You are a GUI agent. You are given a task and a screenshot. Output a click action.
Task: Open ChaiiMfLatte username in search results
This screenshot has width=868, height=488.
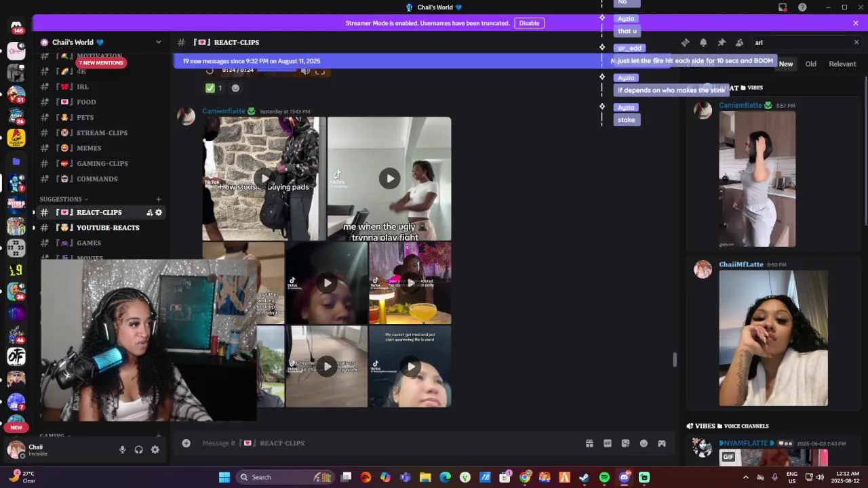[x=741, y=264]
